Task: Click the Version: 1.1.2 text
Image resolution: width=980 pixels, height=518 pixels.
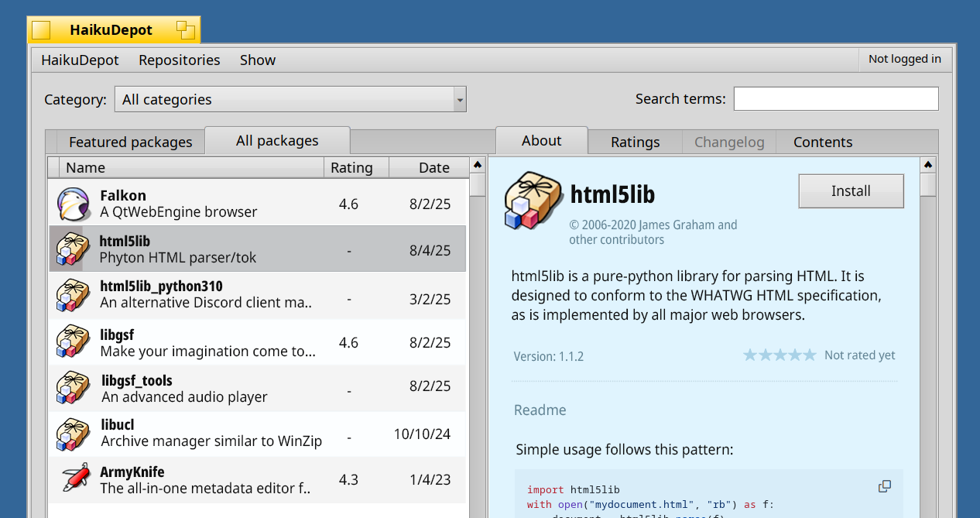Action: tap(549, 357)
